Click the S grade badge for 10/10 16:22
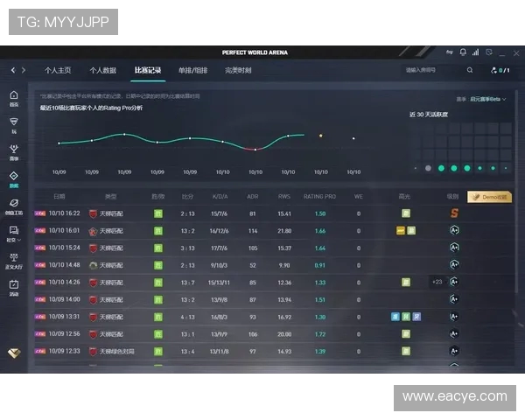The image size is (525, 420). coord(454,213)
